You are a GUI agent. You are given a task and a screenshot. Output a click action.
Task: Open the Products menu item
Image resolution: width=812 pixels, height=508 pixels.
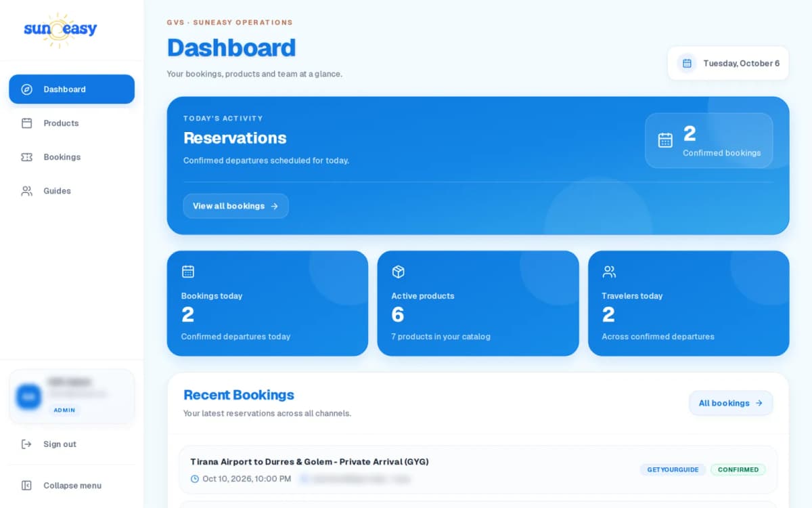pos(72,123)
